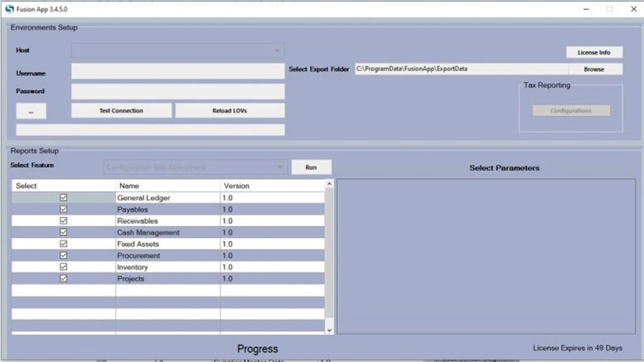Uncheck the Payables checkbox
The width and height of the screenshot is (644, 362).
point(64,209)
